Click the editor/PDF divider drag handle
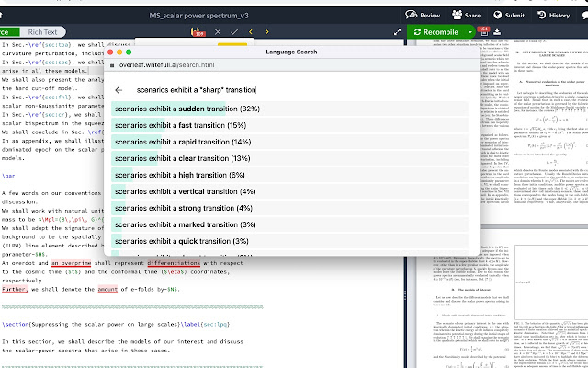 click(x=405, y=296)
